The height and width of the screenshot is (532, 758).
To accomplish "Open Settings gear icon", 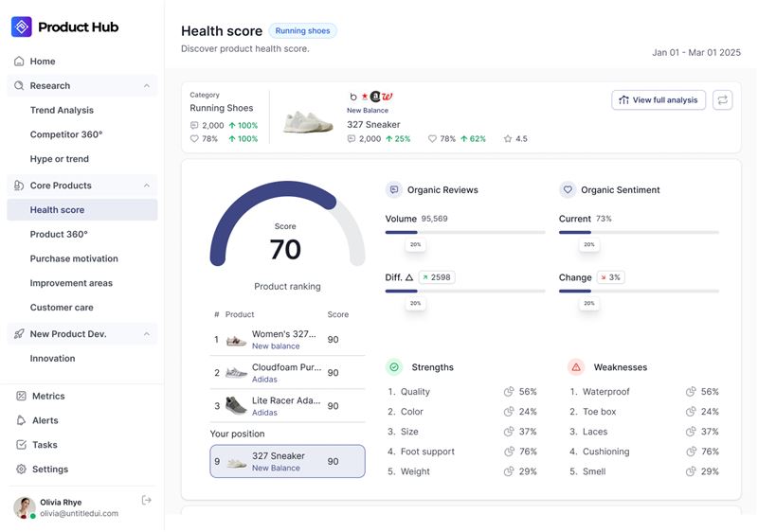I will 21,470.
